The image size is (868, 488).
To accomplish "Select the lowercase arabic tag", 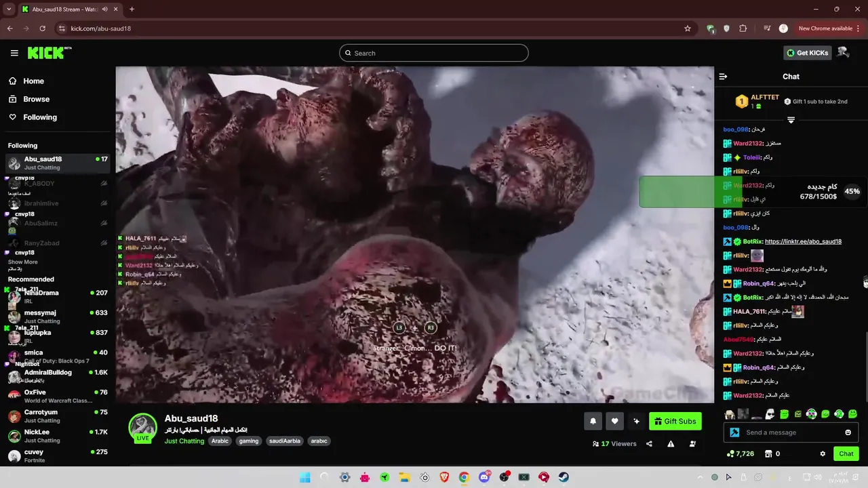I will point(319,441).
